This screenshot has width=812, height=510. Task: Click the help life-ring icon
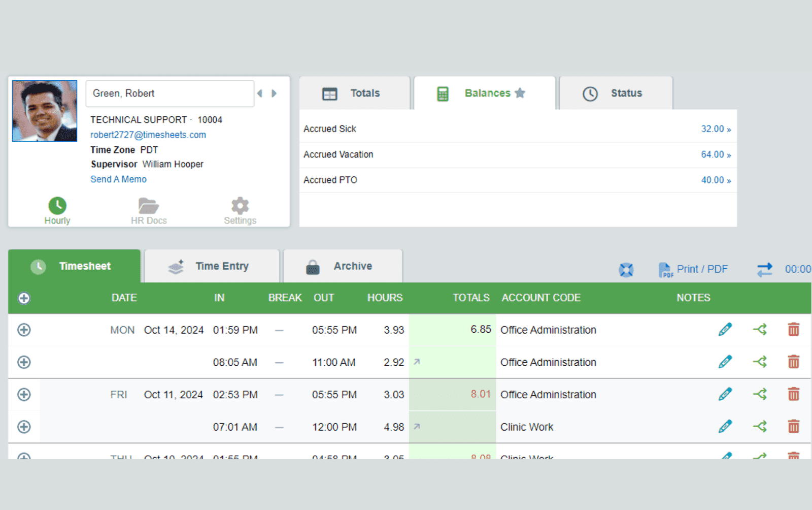tap(626, 270)
